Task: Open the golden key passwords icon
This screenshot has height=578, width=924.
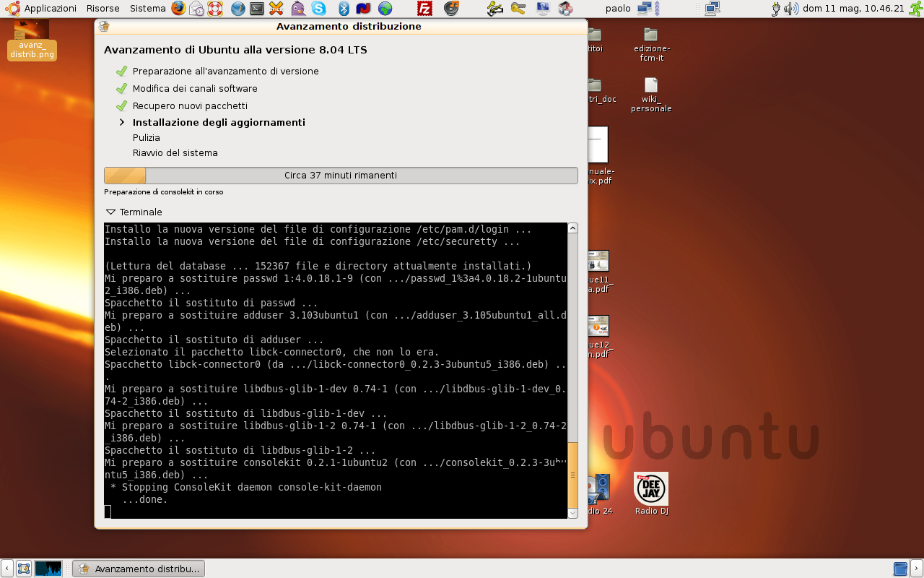Action: tap(518, 9)
